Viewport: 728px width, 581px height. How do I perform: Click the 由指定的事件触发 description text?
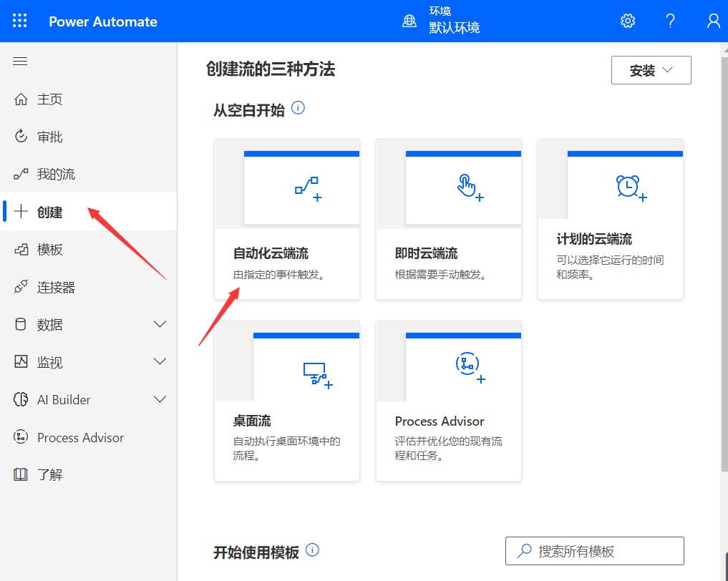click(280, 275)
